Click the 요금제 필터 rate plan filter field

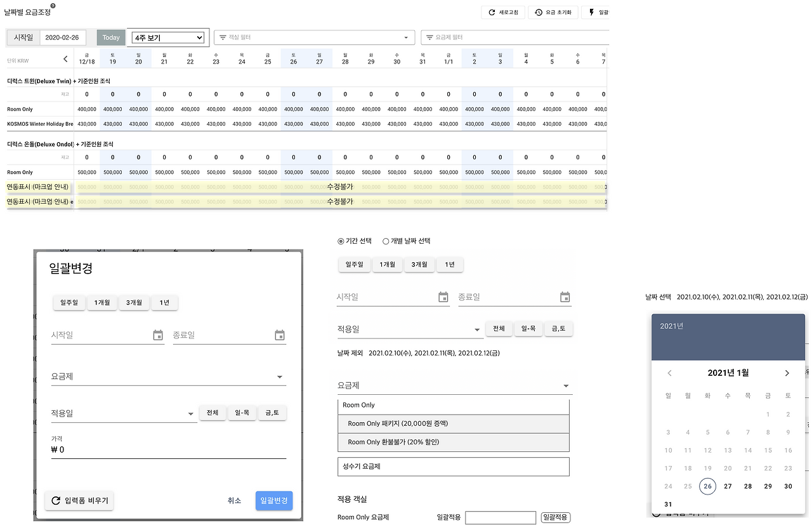tap(515, 37)
